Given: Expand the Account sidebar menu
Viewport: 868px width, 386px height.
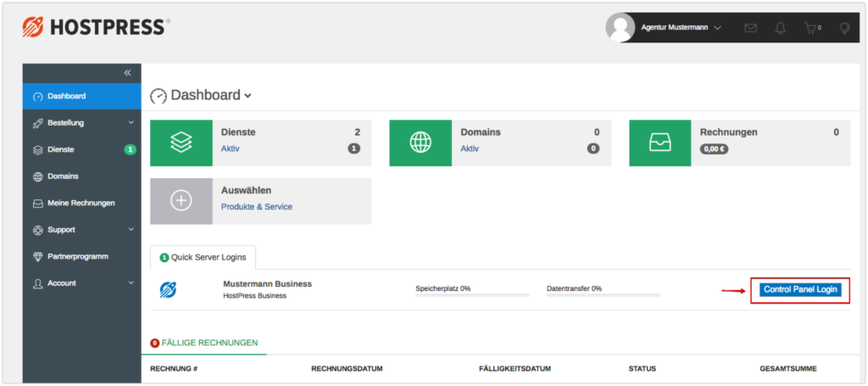Looking at the screenshot, I should [x=82, y=283].
